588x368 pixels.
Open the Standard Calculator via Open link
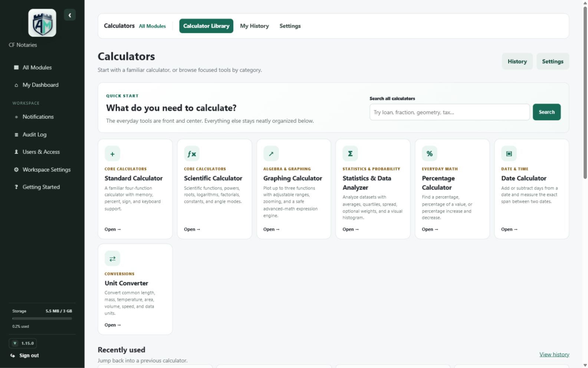(113, 229)
